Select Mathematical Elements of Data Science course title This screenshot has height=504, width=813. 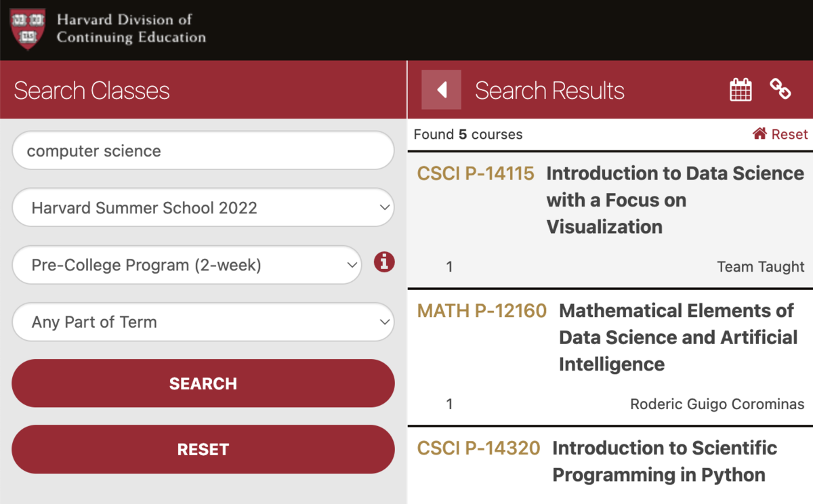pyautogui.click(x=677, y=337)
